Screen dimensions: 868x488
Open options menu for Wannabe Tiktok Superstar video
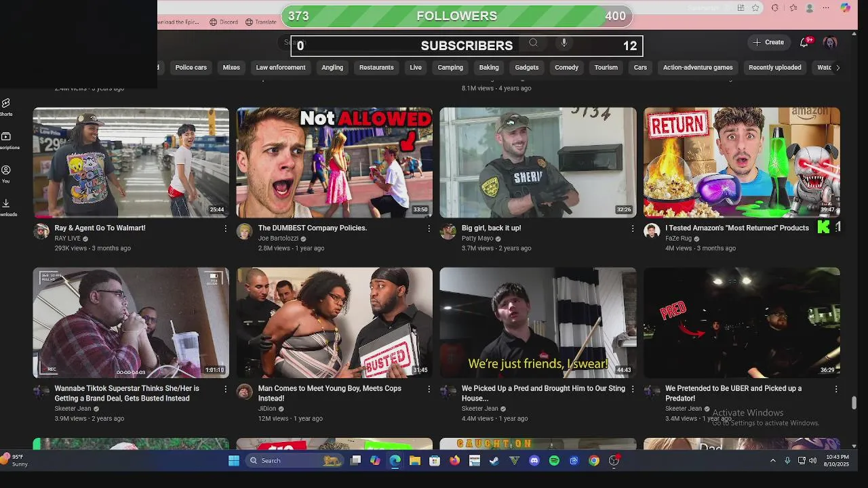click(x=226, y=389)
